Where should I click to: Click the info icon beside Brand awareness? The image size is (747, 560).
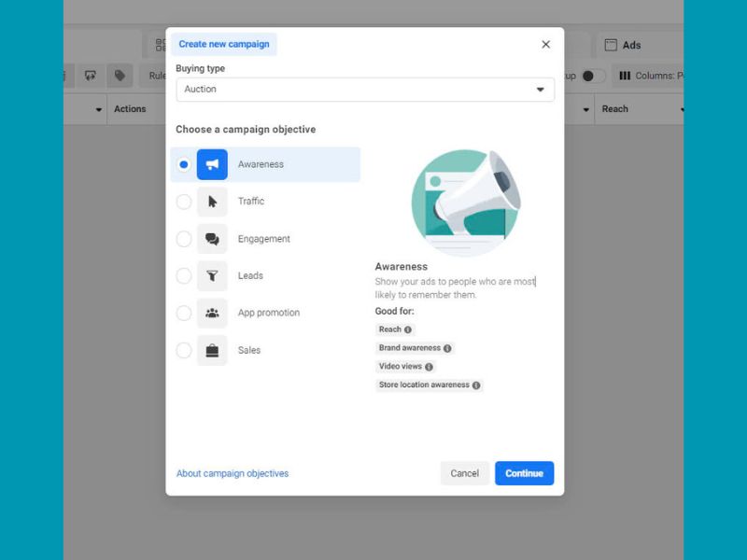(x=447, y=348)
